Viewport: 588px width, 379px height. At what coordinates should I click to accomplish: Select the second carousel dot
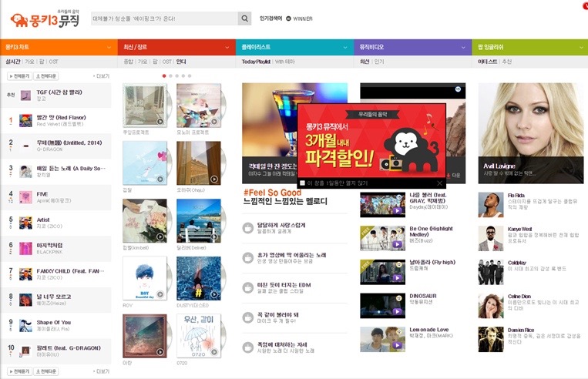pyautogui.click(x=170, y=75)
